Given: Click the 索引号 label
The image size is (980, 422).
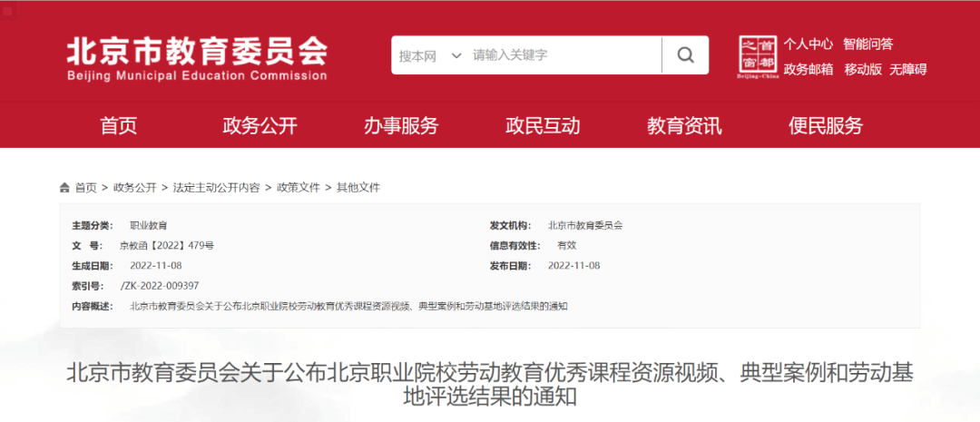Looking at the screenshot, I should pyautogui.click(x=87, y=286).
